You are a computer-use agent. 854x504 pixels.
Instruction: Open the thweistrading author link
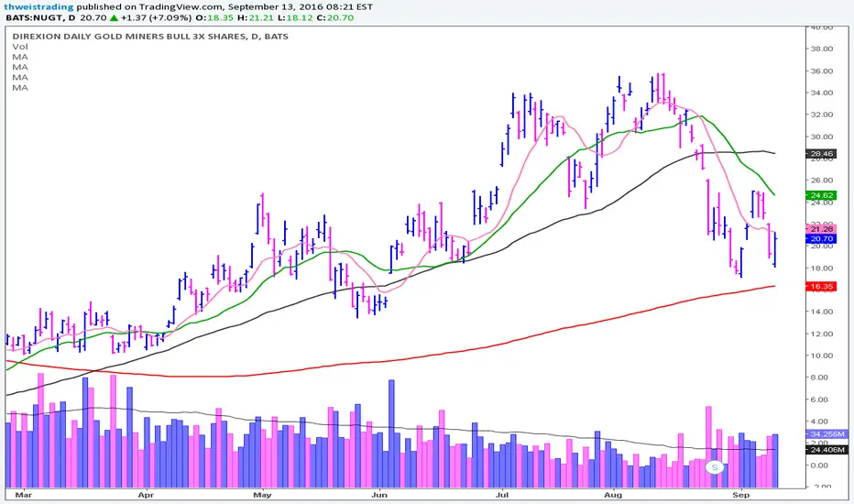(38, 7)
